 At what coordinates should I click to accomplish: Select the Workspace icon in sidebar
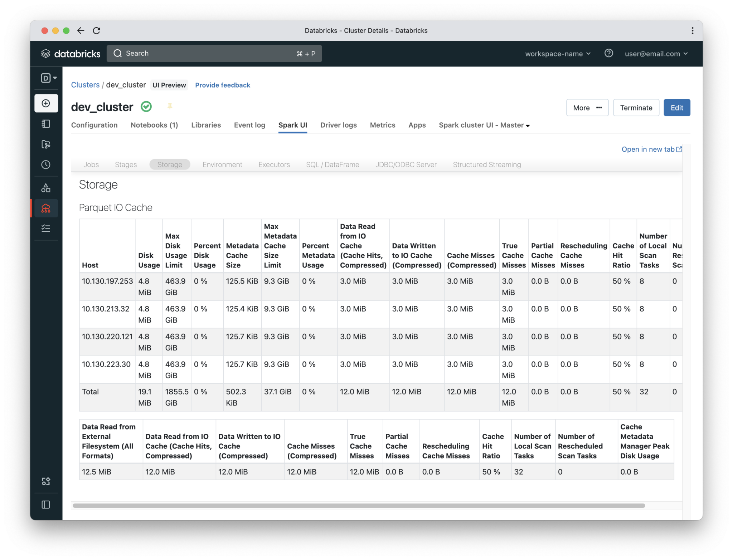(46, 124)
